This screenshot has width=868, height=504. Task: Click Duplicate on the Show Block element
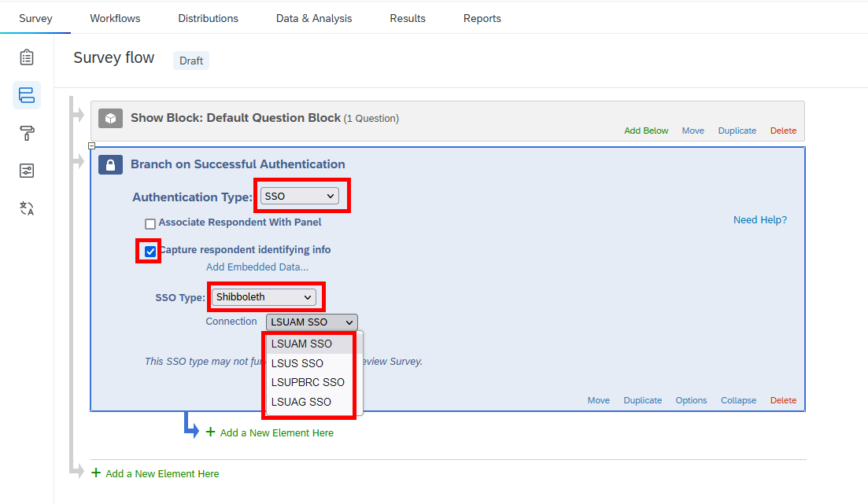click(x=737, y=131)
